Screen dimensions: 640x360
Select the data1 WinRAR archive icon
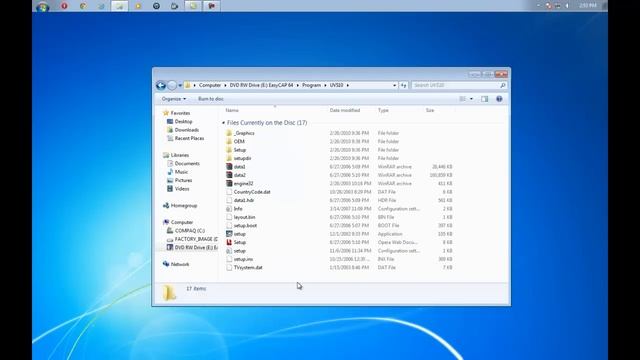point(229,167)
